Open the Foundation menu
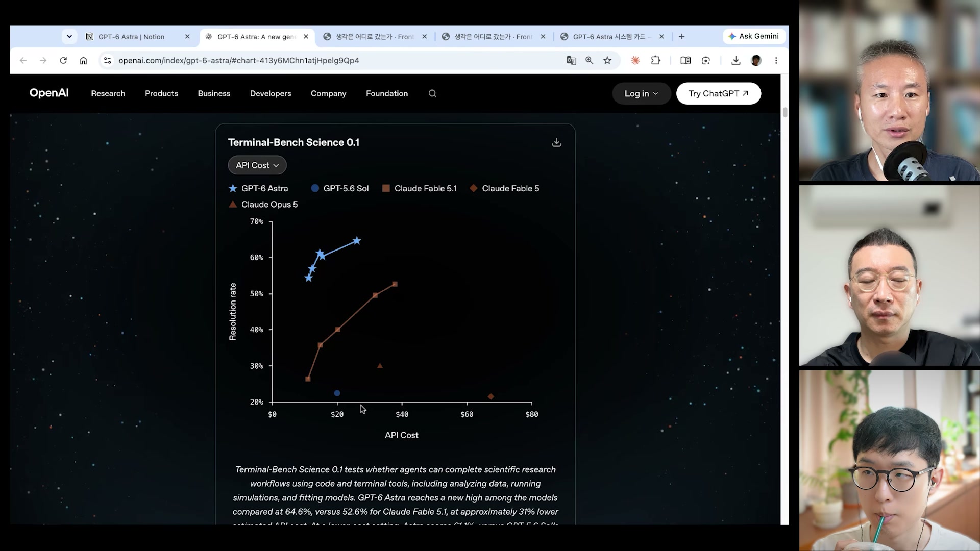The image size is (980, 551). (x=387, y=93)
